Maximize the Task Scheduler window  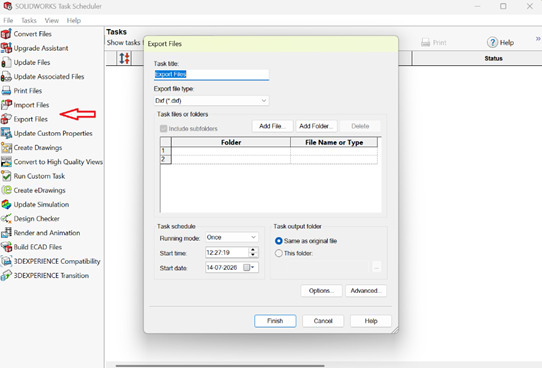coord(503,6)
